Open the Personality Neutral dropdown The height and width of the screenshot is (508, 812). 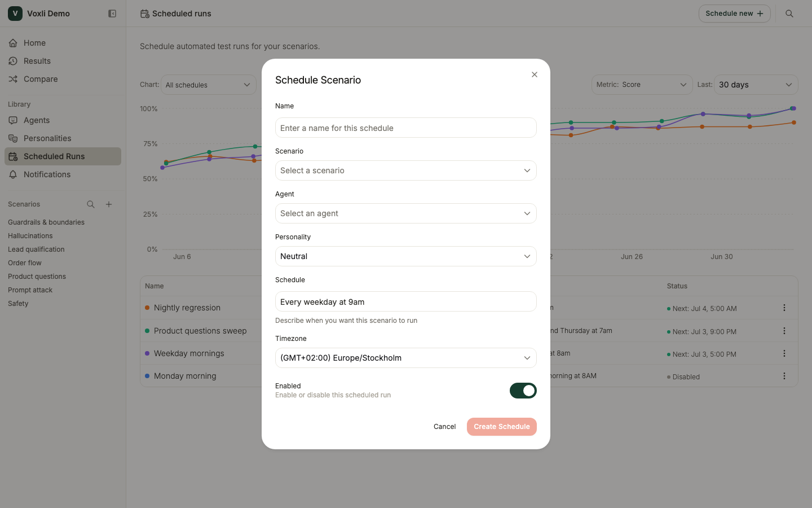pyautogui.click(x=406, y=256)
